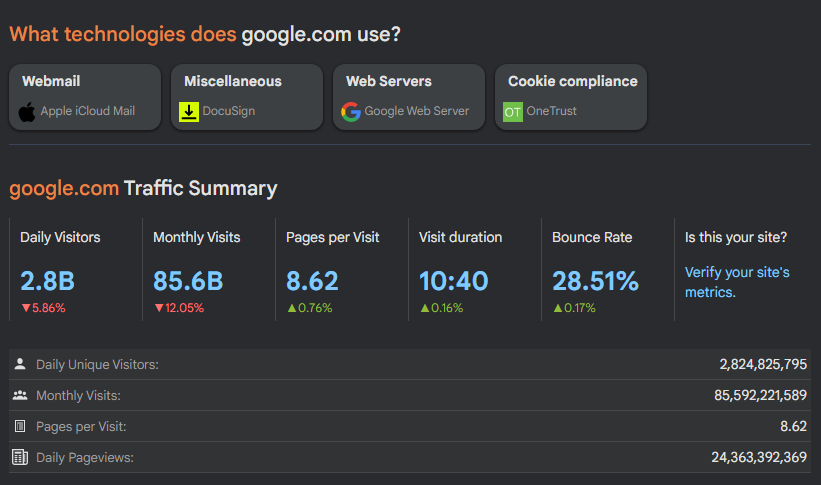This screenshot has height=485, width=821.
Task: Select the Miscellaneous category heading
Action: point(232,81)
